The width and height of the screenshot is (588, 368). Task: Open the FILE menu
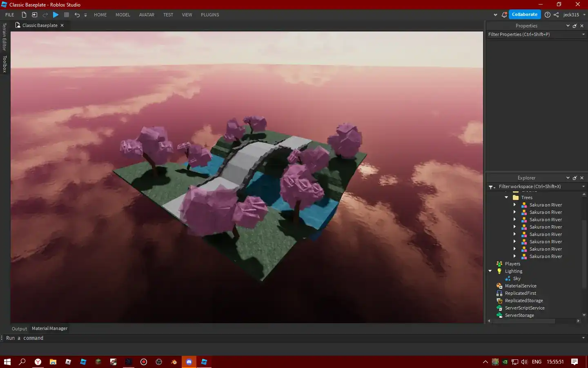(10, 15)
